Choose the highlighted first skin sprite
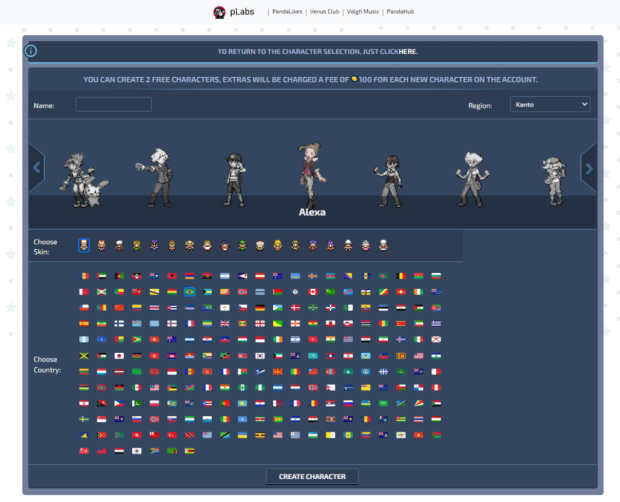The image size is (620, 502). pos(84,245)
